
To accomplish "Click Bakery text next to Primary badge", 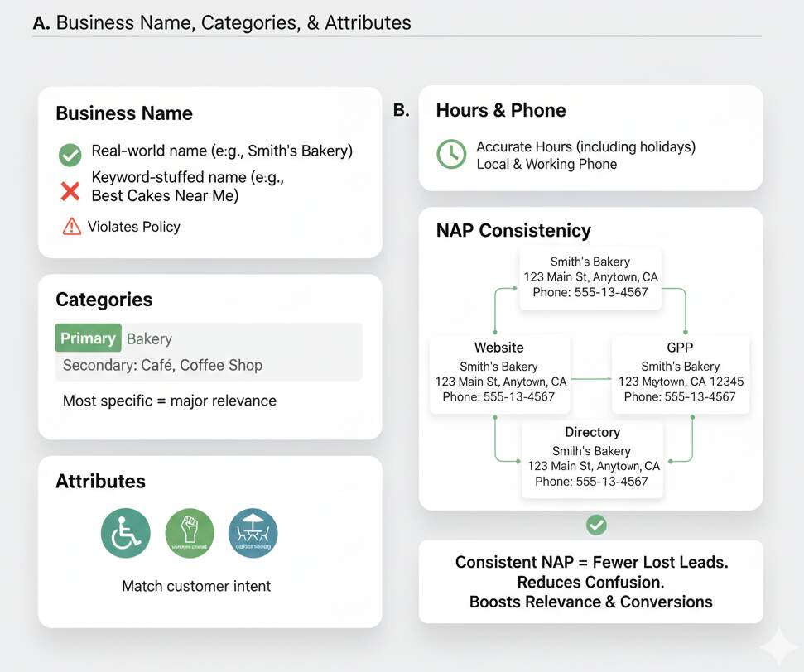I will 149,338.
